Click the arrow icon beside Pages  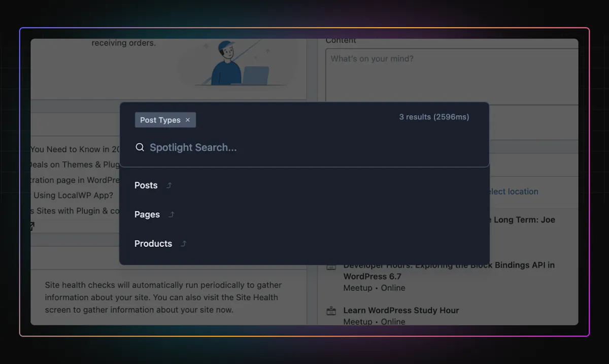point(172,214)
